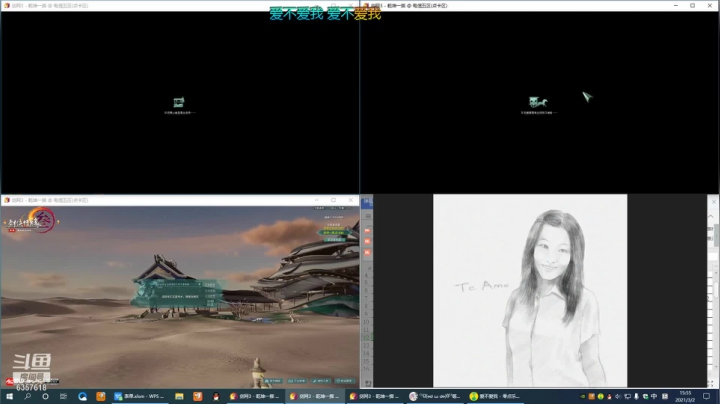Image resolution: width=720 pixels, height=404 pixels.
Task: Switch to the 爱不爱我 music taskbar button
Action: click(495, 396)
